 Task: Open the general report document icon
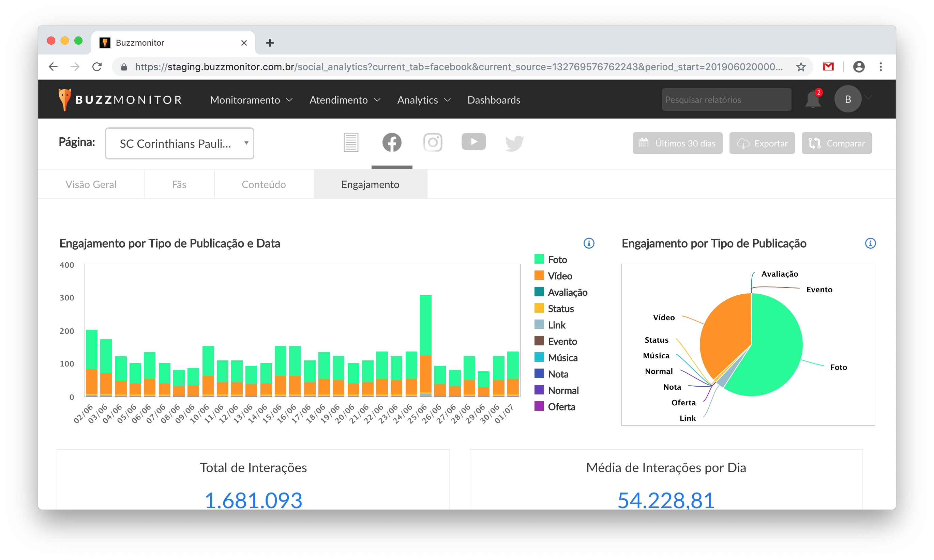351,143
